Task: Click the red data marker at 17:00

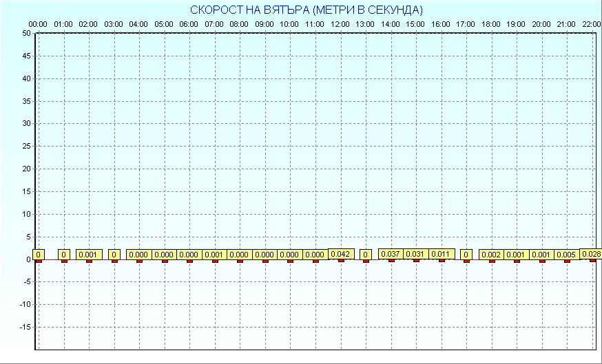Action: (x=466, y=261)
